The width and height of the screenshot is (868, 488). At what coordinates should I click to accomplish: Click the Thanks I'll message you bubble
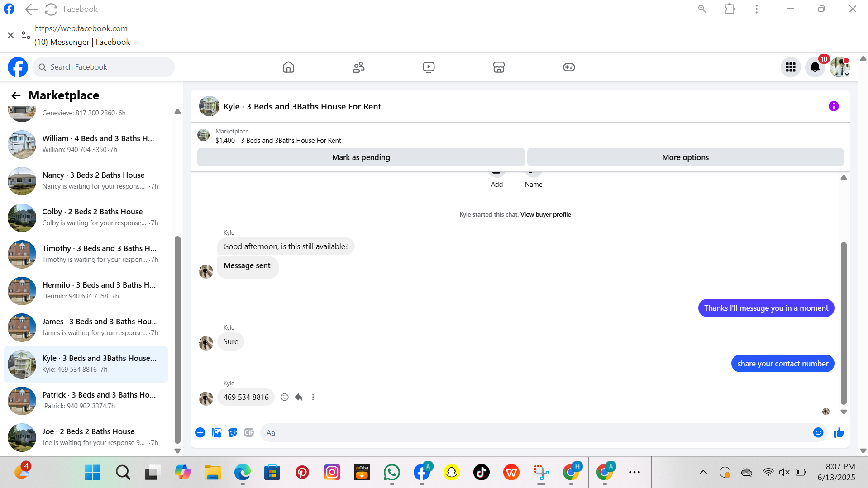(766, 308)
